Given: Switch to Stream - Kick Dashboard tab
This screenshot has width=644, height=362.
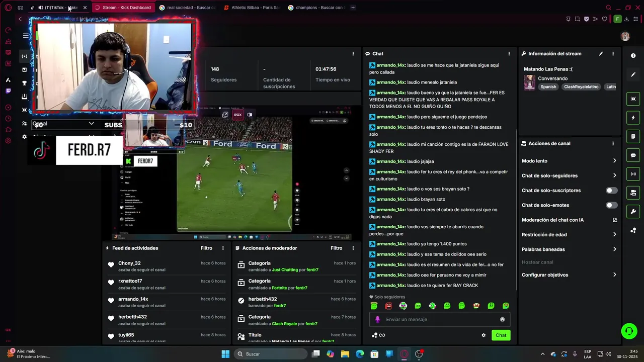Looking at the screenshot, I should click(x=123, y=8).
